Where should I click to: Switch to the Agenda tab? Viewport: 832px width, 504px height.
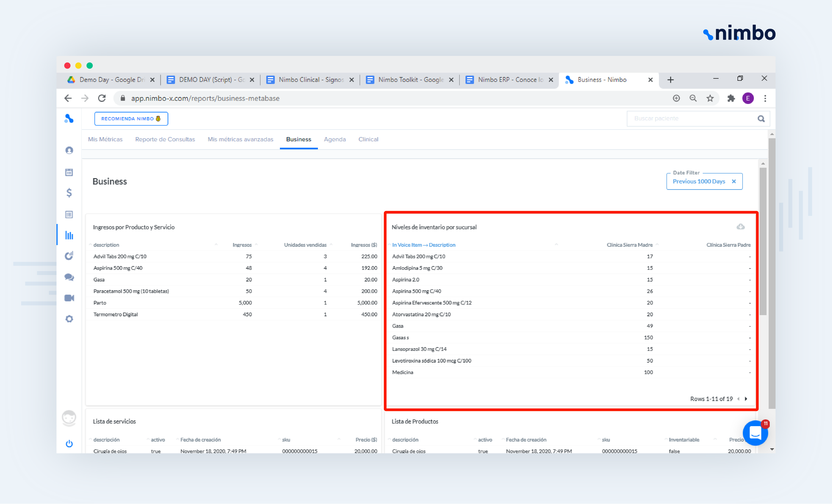(334, 139)
